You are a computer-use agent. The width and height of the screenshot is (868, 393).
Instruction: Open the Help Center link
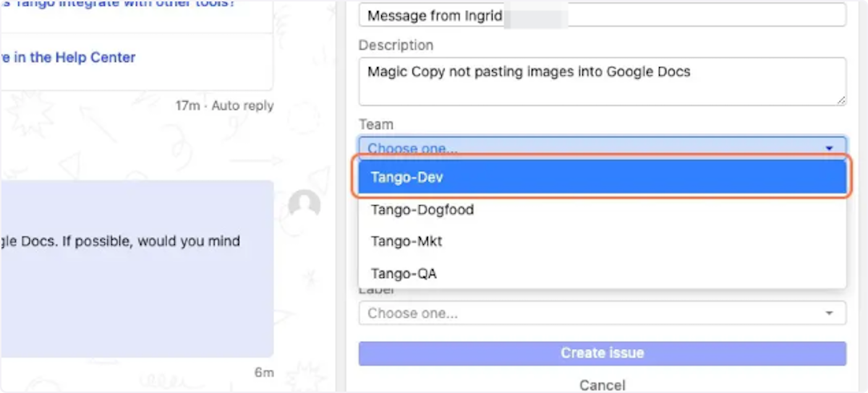pos(68,57)
